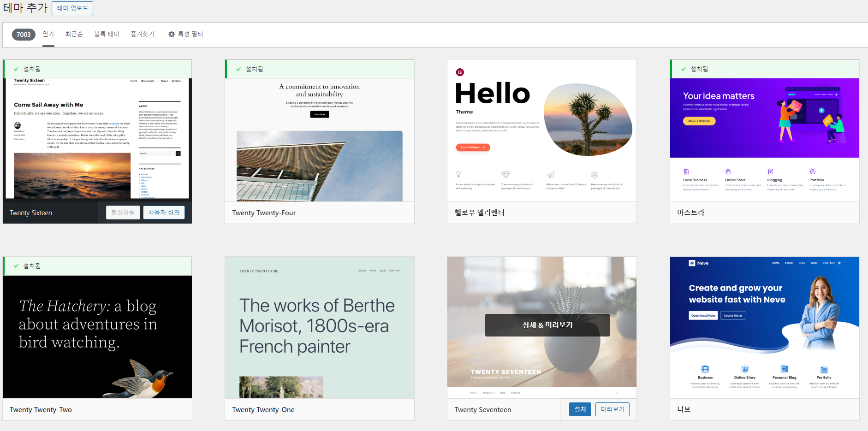Click the 테마 추가 page heading

(25, 8)
